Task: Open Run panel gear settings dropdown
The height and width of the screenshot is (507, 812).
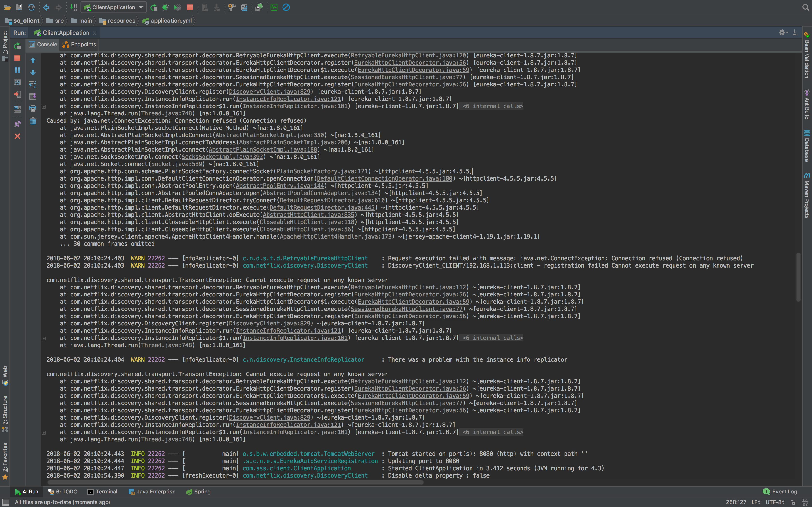Action: coord(783,33)
